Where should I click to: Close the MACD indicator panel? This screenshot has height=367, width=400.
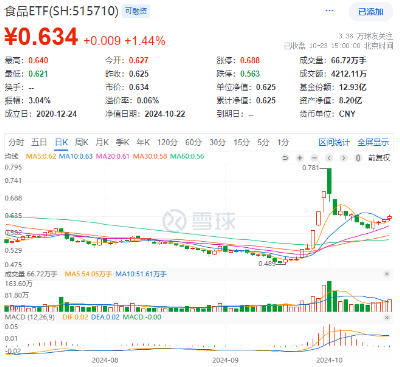point(387,317)
